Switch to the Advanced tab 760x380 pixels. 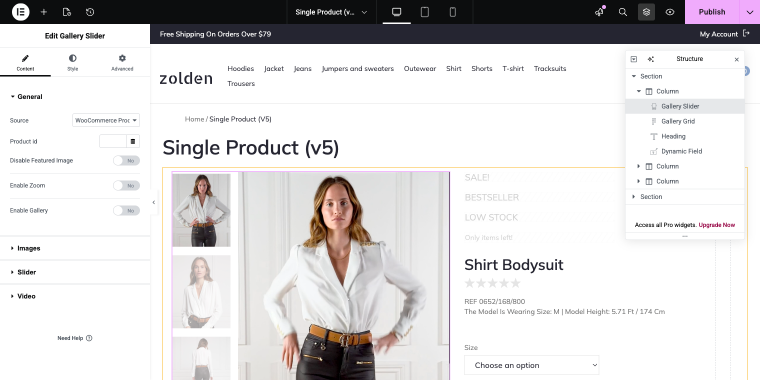[122, 63]
